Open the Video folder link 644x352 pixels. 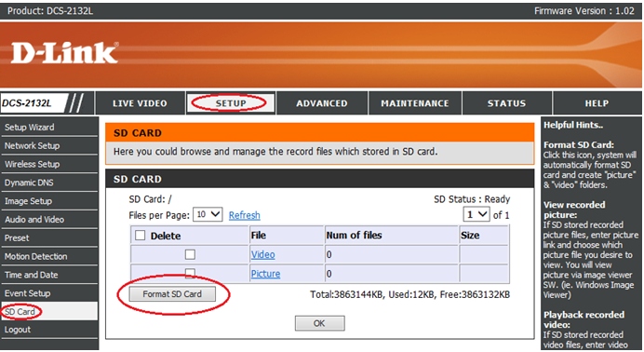pos(262,254)
